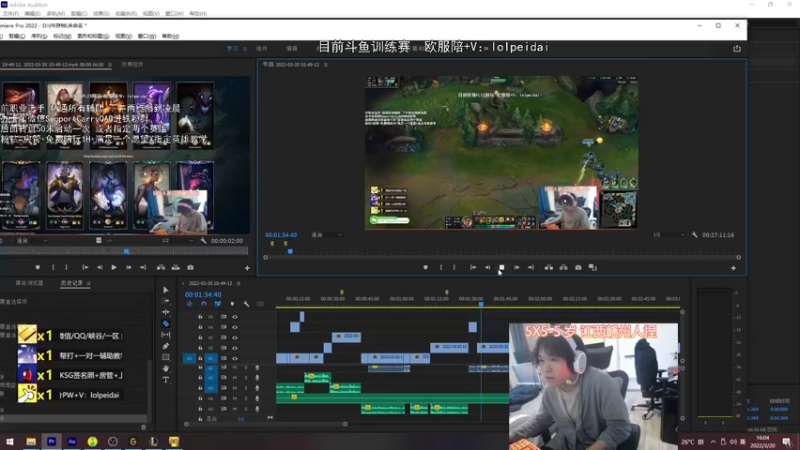Solo audio track A3
Screen dimensions: 800x450
click(x=246, y=388)
